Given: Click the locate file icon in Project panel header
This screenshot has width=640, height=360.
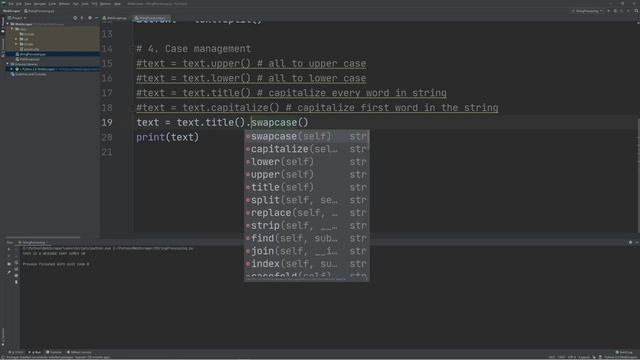Looking at the screenshot, I should [75, 18].
